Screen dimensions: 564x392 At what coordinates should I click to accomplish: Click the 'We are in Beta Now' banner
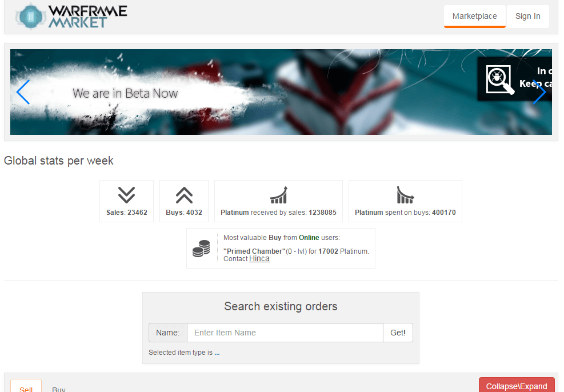125,94
